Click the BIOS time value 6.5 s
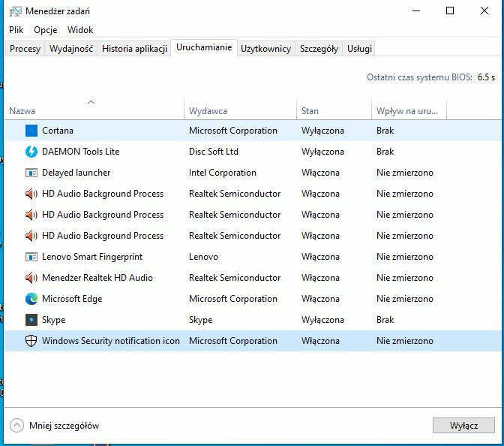 (x=486, y=77)
